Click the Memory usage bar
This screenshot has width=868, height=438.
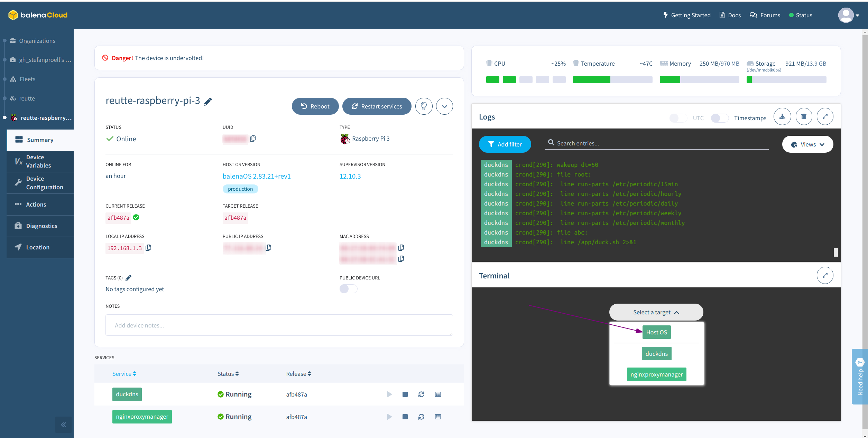[699, 80]
